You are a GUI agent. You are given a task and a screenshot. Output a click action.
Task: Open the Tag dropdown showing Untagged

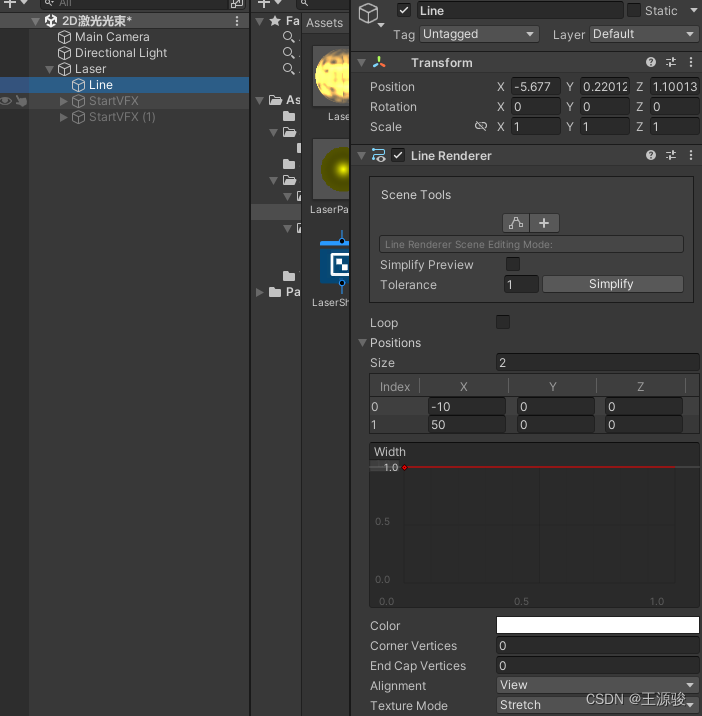click(x=479, y=34)
